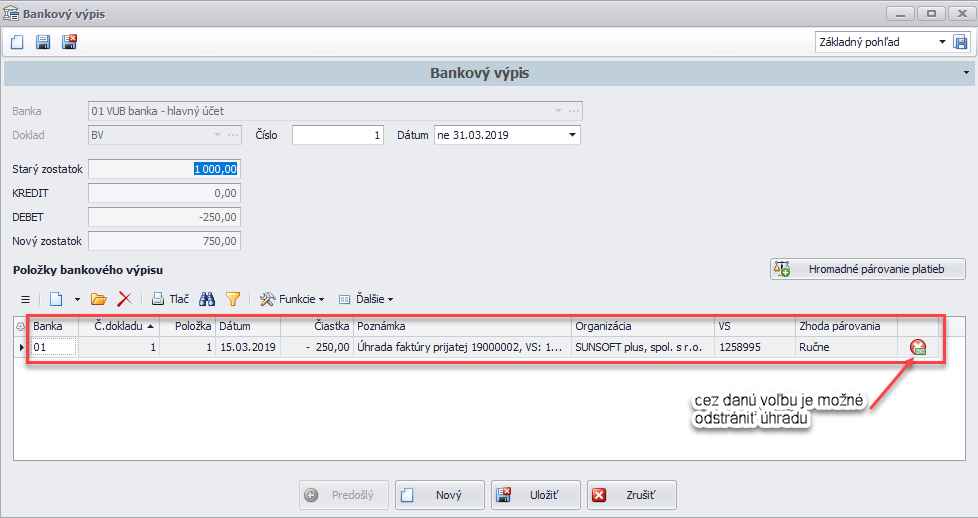The height and width of the screenshot is (518, 978).
Task: Click the binoculars search icon
Action: pyautogui.click(x=207, y=298)
